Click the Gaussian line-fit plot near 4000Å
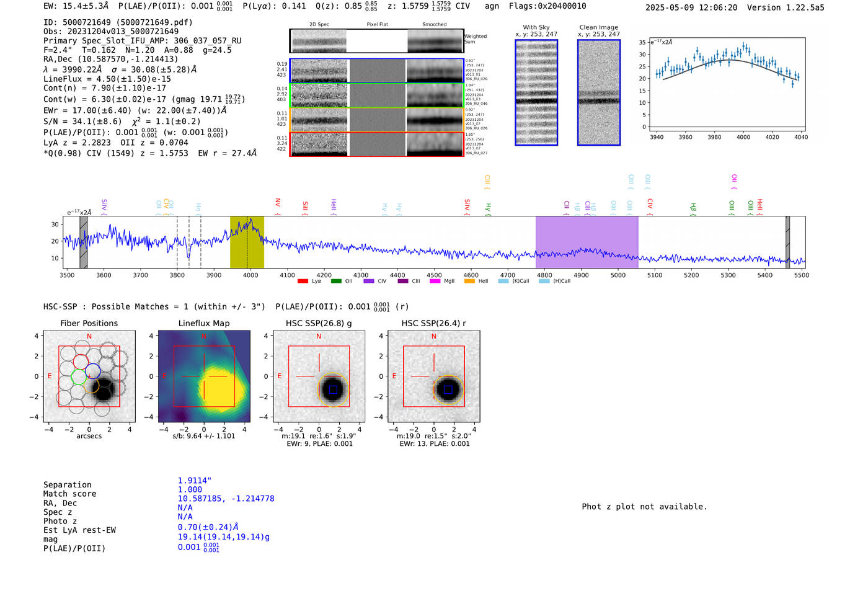The image size is (868, 591). (x=727, y=84)
